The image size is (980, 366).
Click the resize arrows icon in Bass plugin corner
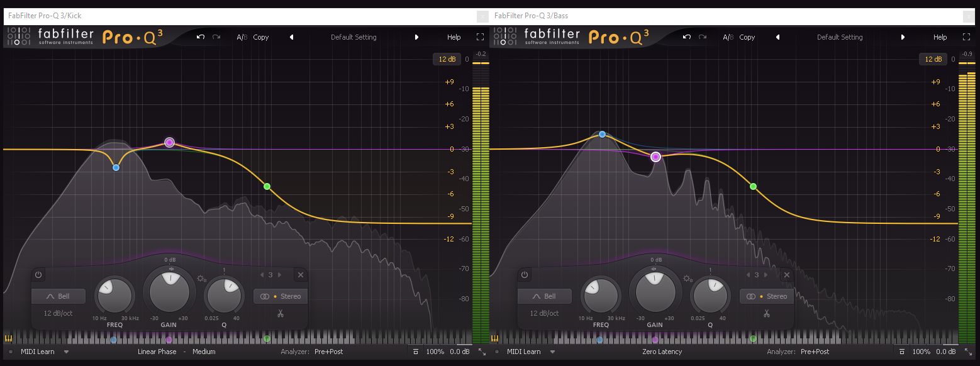point(968,352)
